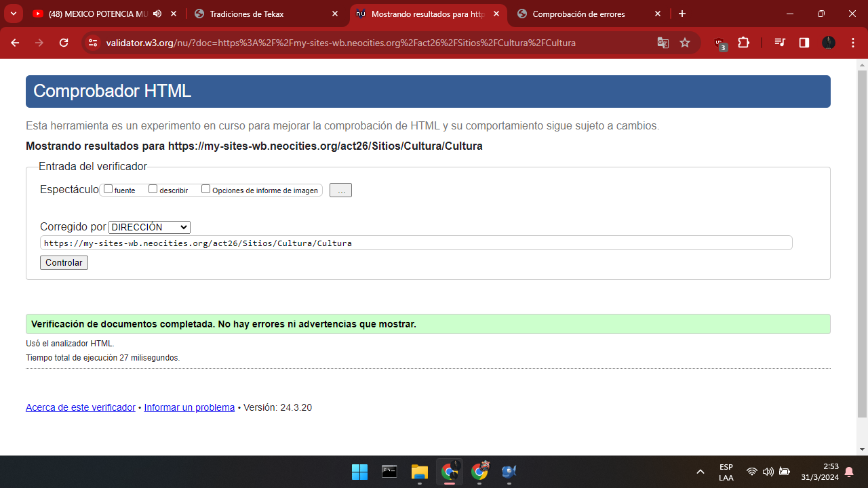Open the active Chrome taskbar icon
The width and height of the screenshot is (868, 488).
point(449,472)
